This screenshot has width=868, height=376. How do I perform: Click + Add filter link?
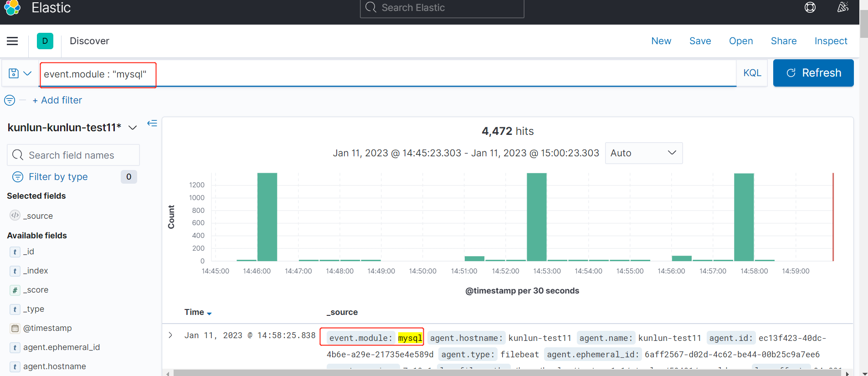[x=57, y=100]
